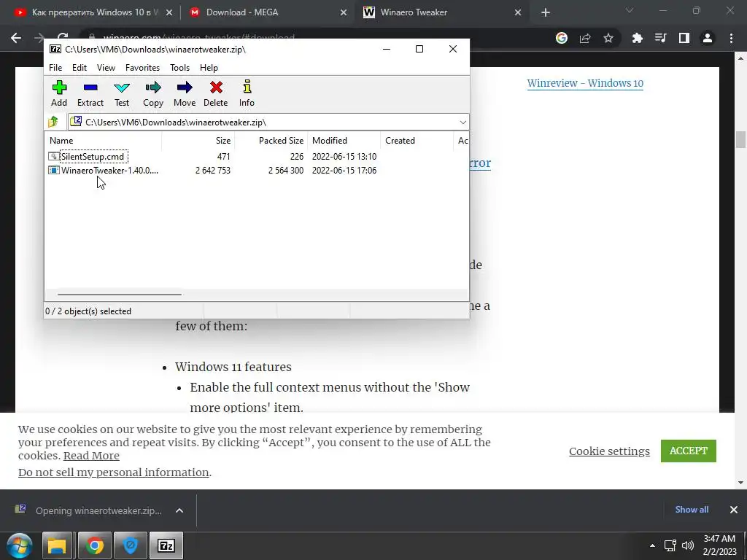The image size is (747, 560).
Task: Open File Explorer from taskbar
Action: 57,545
